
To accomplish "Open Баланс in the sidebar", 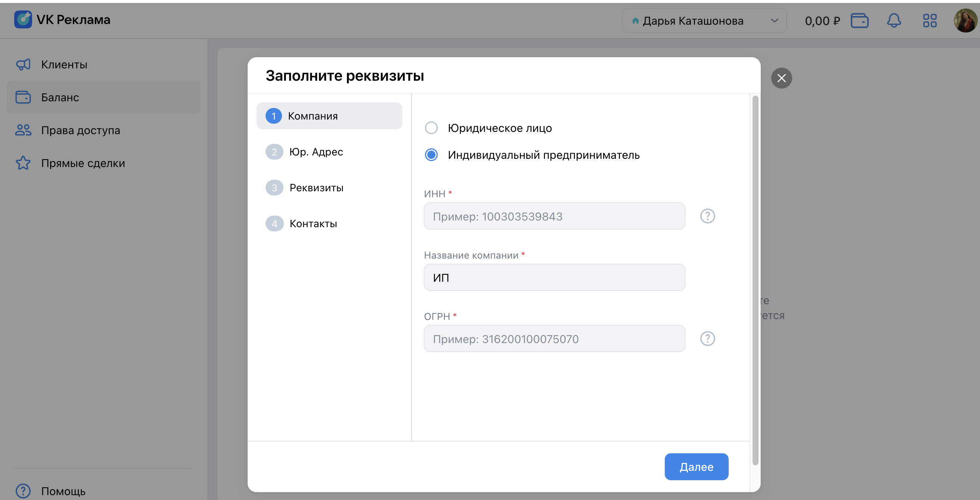I will [103, 97].
